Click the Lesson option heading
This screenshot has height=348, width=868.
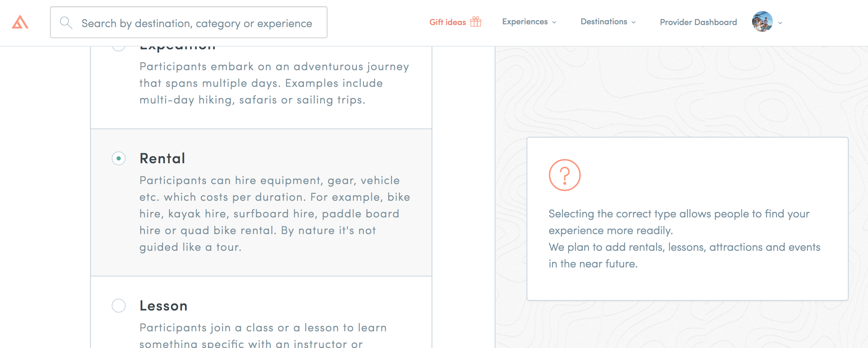[163, 306]
